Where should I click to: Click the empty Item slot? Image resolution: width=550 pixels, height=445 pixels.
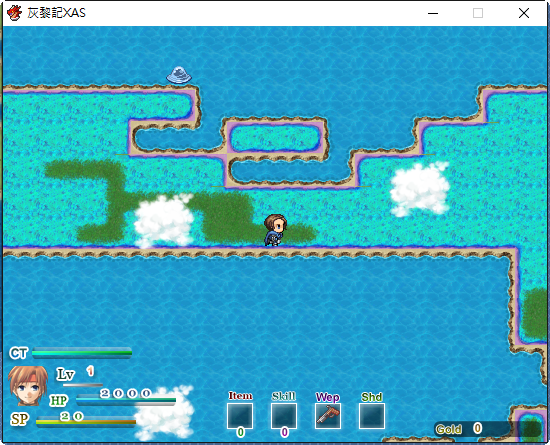coord(240,416)
